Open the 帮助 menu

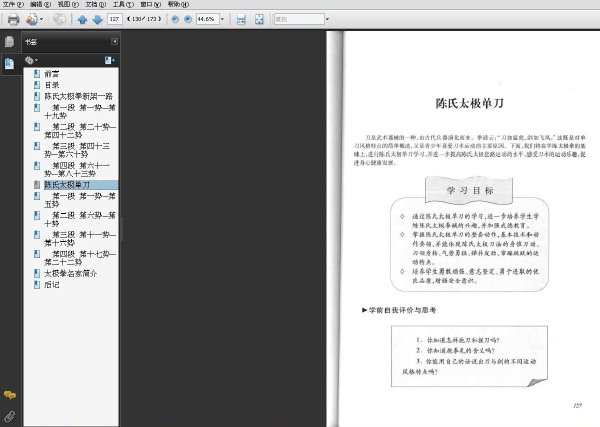coord(178,4)
